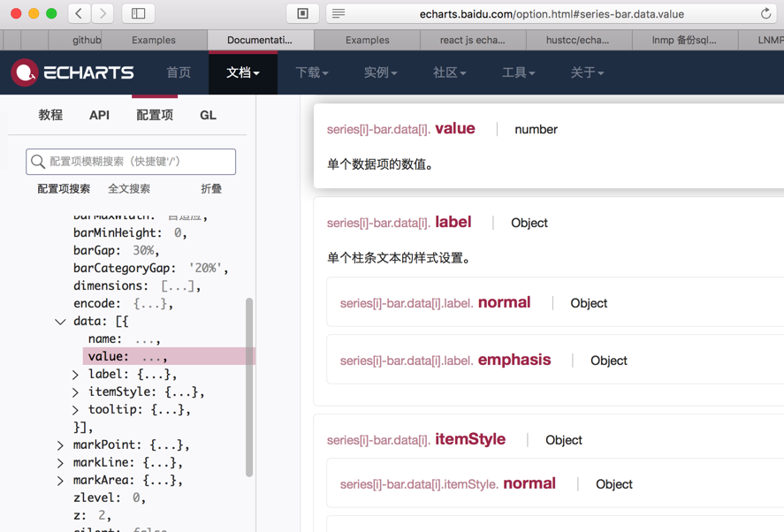The height and width of the screenshot is (532, 784).
Task: Click the Safari back navigation arrow
Action: (x=79, y=13)
